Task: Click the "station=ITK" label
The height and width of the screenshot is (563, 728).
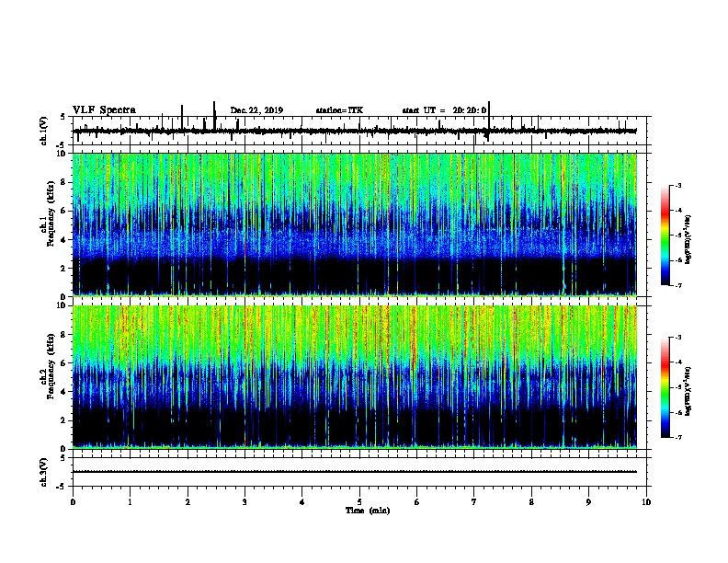Action: coord(339,110)
